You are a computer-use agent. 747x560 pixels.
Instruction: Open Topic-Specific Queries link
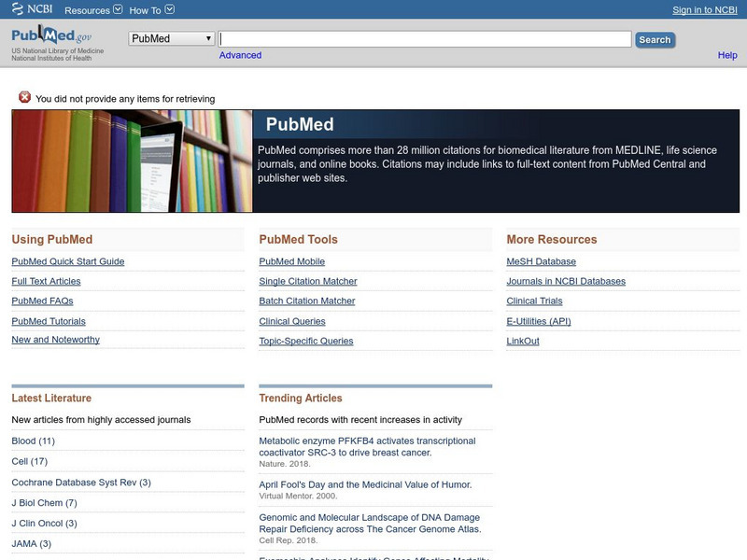[x=306, y=341]
